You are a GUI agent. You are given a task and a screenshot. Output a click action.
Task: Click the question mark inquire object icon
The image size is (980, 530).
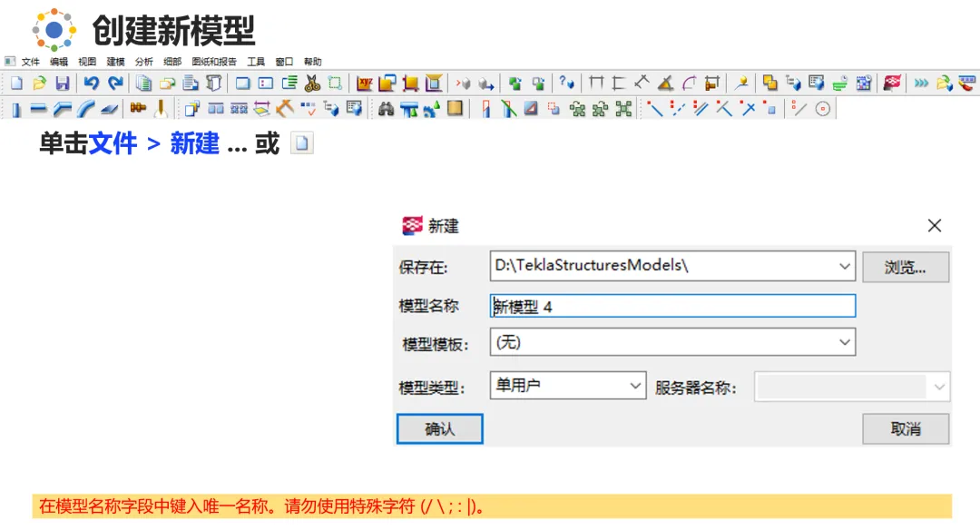566,83
